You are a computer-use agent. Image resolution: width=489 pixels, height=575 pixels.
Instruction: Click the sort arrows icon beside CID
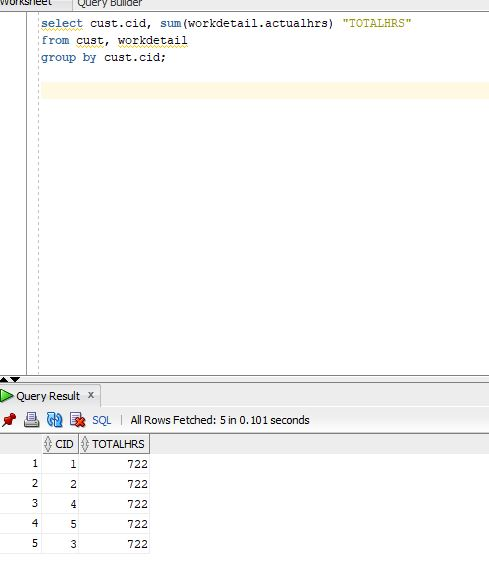pos(48,444)
